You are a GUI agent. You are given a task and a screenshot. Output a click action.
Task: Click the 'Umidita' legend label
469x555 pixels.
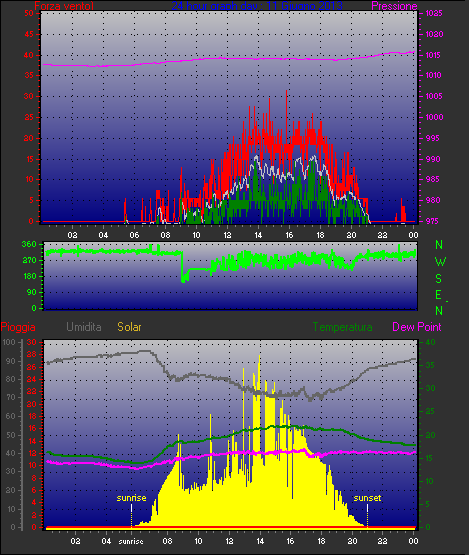pyautogui.click(x=84, y=327)
